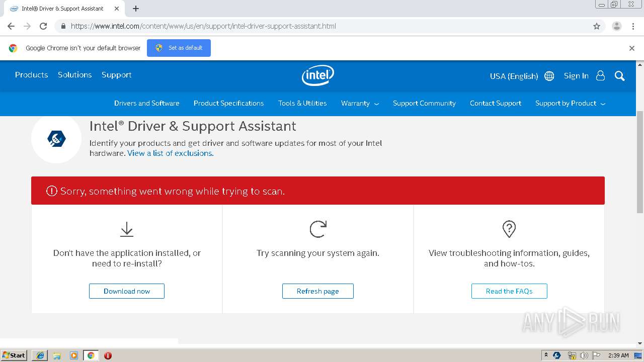Click the volume icon in system tray
This screenshot has height=362, width=644.
click(584, 355)
